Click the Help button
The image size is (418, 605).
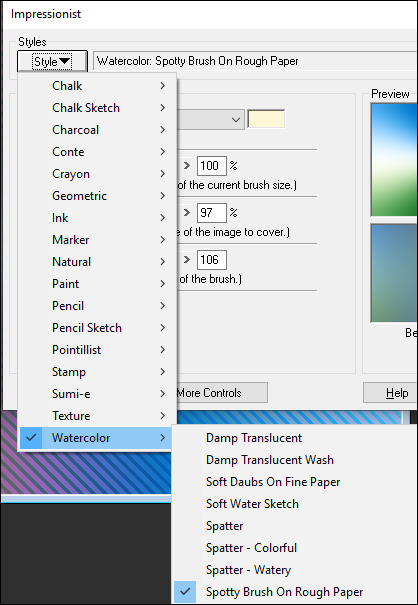[x=391, y=393]
